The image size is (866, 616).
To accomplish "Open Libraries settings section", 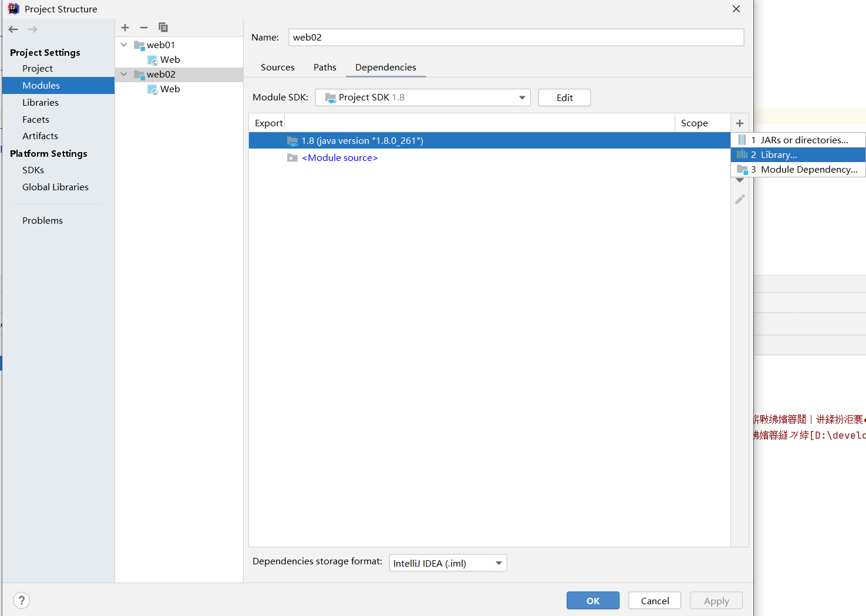I will click(x=41, y=103).
